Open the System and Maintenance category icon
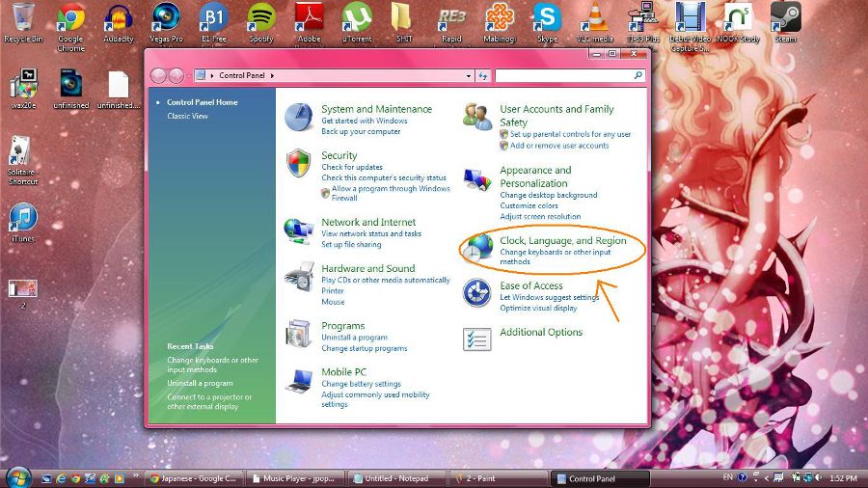The width and height of the screenshot is (868, 488). [299, 118]
